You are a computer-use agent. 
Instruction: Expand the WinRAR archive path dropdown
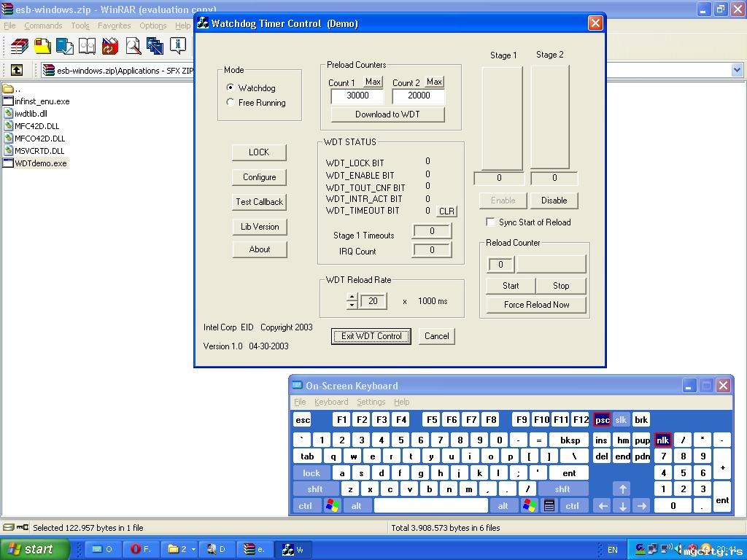click(x=737, y=70)
